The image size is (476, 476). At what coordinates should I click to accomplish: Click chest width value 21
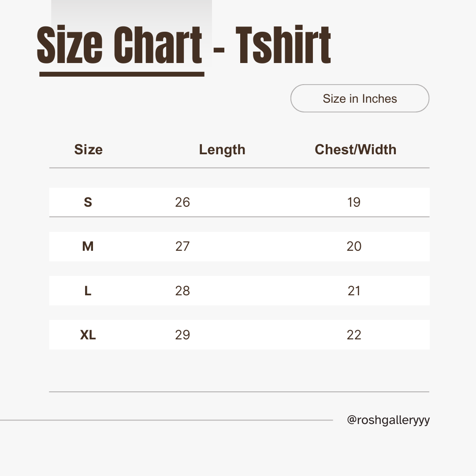tap(354, 291)
